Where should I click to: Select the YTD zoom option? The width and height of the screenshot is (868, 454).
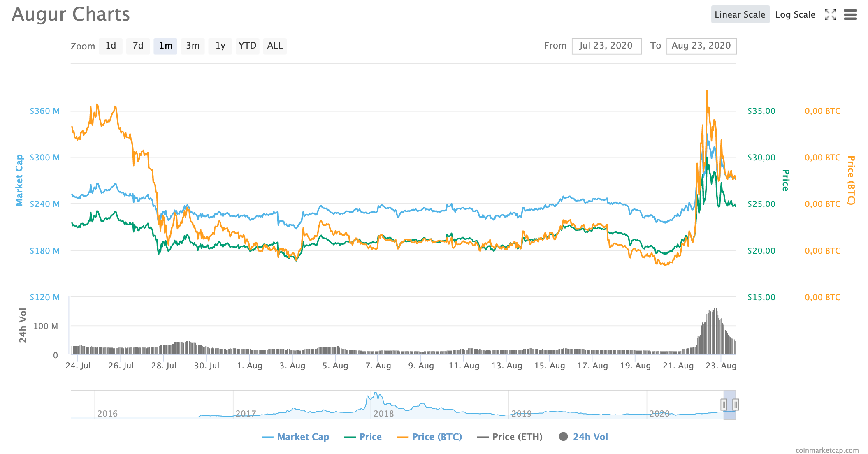point(247,46)
